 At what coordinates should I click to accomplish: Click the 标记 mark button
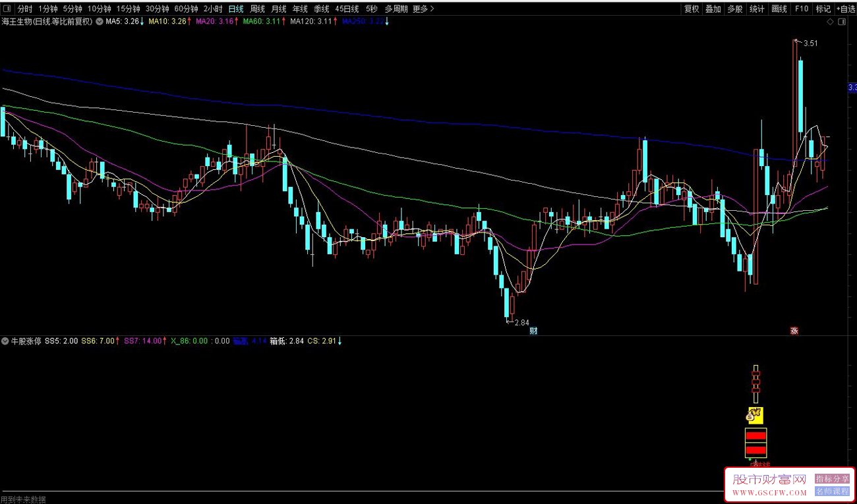click(823, 9)
